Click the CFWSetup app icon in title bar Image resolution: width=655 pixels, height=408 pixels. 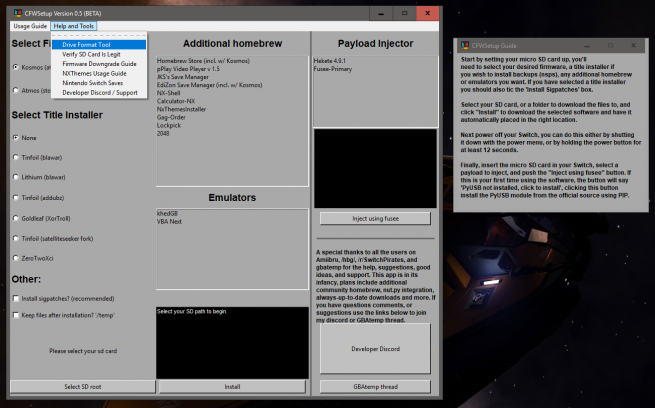pos(15,13)
